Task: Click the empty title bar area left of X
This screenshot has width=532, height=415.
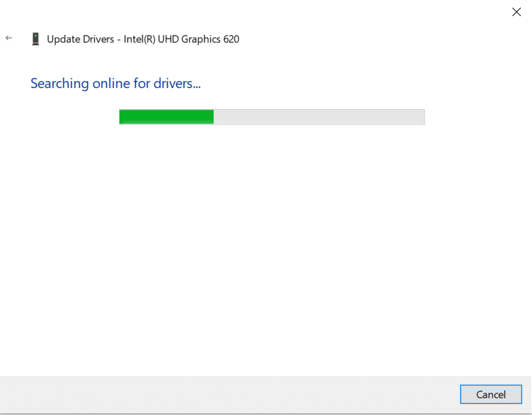Action: pos(279,12)
